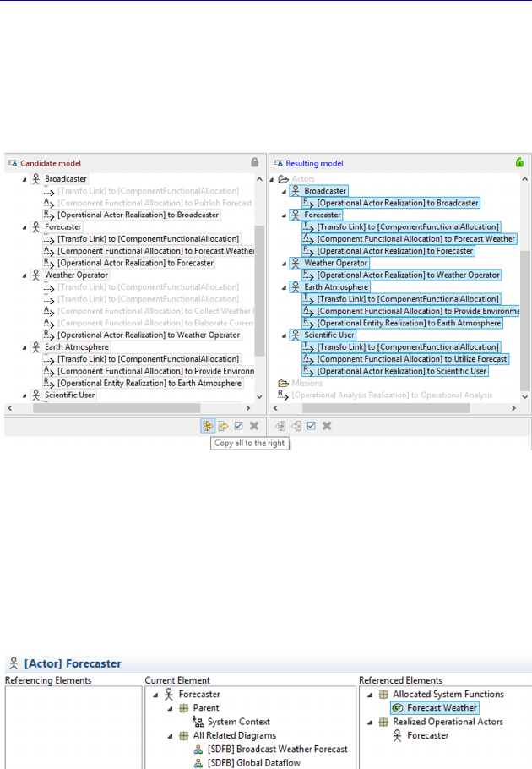Click the green unlock icon on Resulting model

tap(519, 162)
